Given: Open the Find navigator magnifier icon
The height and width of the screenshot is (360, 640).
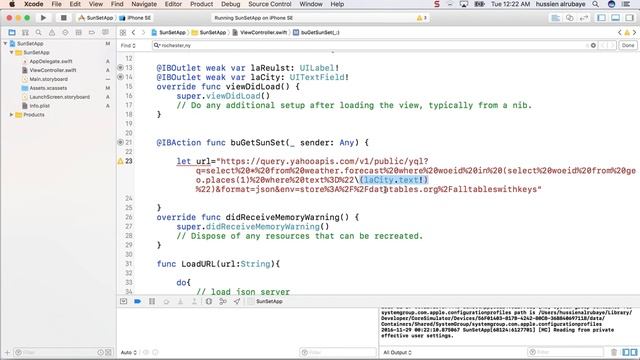Looking at the screenshot, I should [38, 32].
